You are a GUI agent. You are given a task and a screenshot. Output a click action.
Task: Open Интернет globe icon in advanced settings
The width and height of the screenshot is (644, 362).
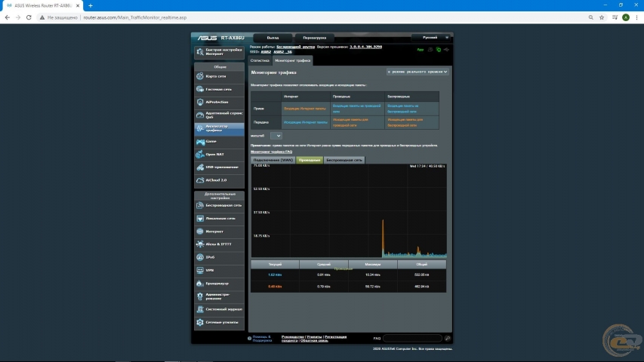(x=200, y=232)
